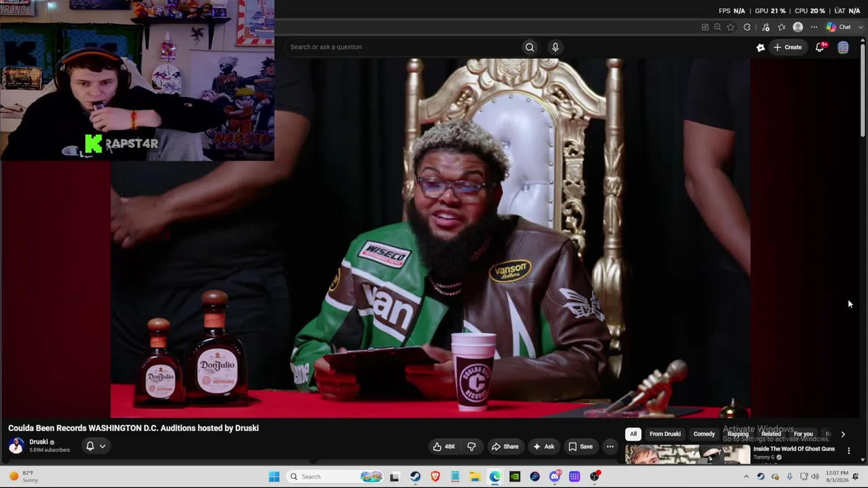Open browser extensions puzzle icon
This screenshot has height=488, width=868.
pyautogui.click(x=747, y=27)
